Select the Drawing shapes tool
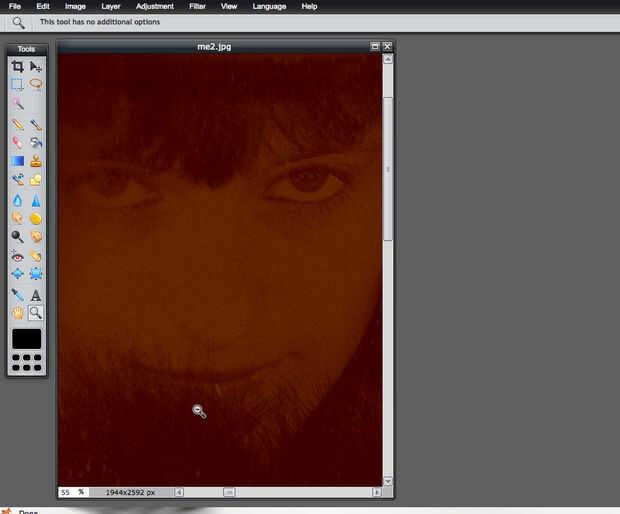The width and height of the screenshot is (620, 514). point(36,180)
